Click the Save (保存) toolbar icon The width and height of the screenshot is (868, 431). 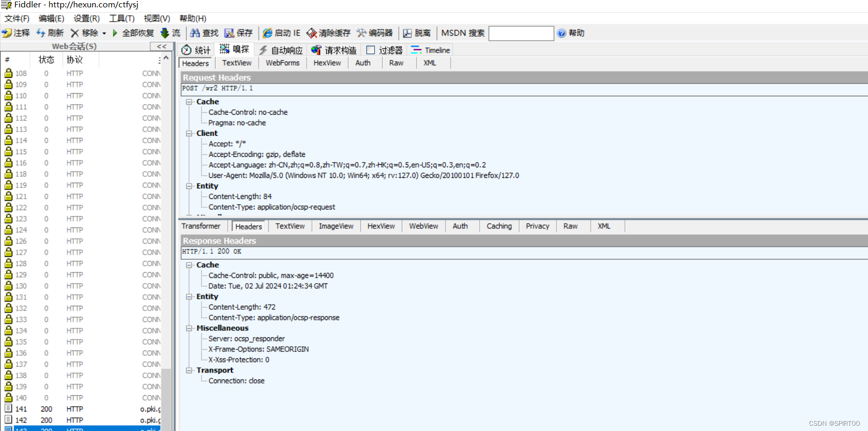coord(229,33)
